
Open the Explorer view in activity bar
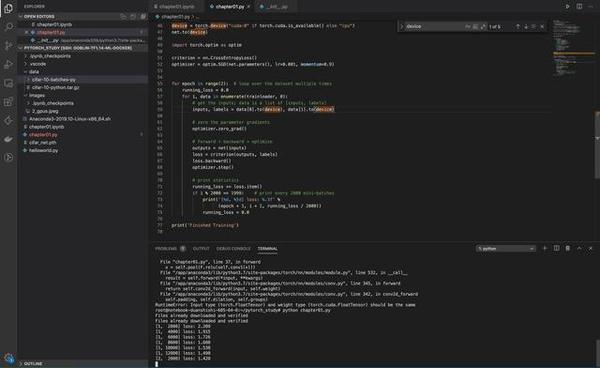[x=8, y=8]
